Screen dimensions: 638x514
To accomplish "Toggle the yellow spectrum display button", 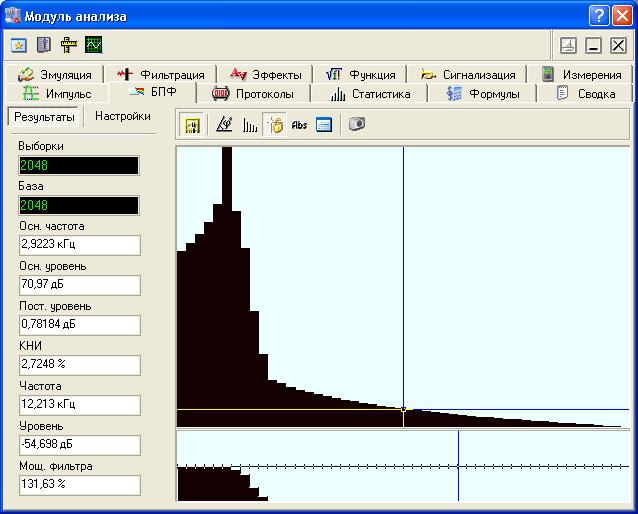I will tap(194, 125).
